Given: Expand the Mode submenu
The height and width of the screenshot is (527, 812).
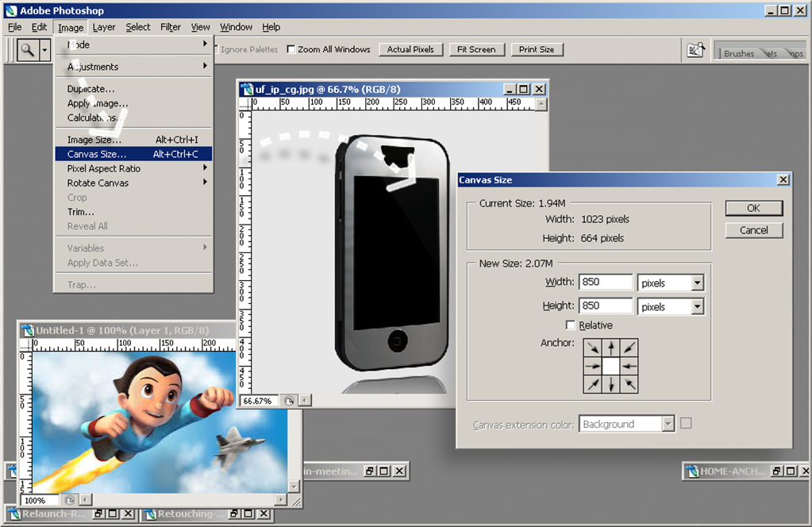Looking at the screenshot, I should (x=133, y=44).
